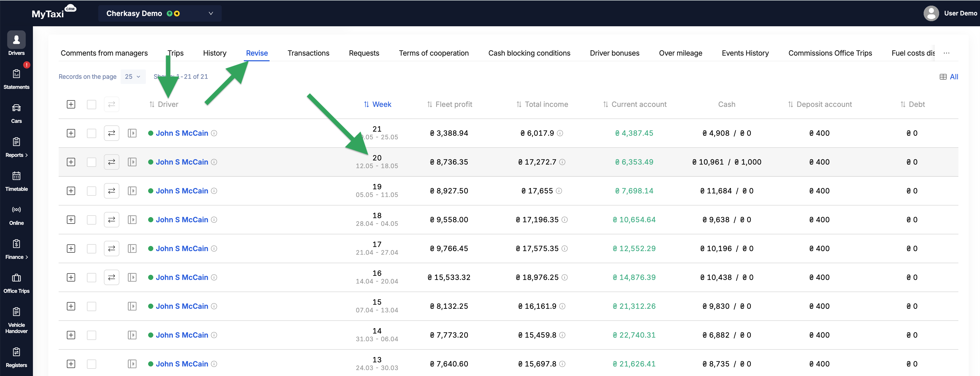The height and width of the screenshot is (376, 980).
Task: Open side panel icon for week 18 row
Action: click(132, 220)
